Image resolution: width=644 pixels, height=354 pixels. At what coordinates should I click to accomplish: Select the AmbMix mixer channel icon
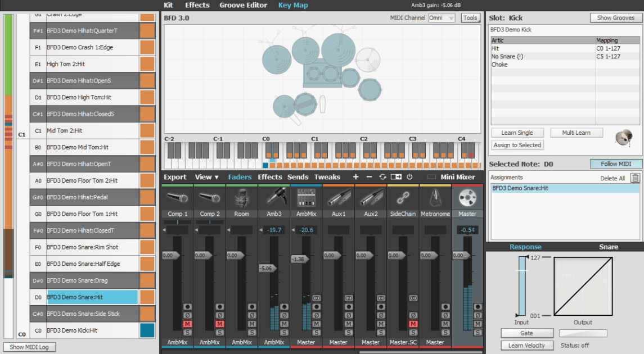(x=306, y=198)
